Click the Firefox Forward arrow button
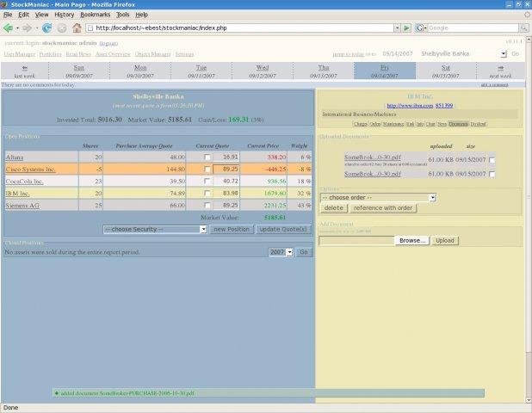 (28, 28)
